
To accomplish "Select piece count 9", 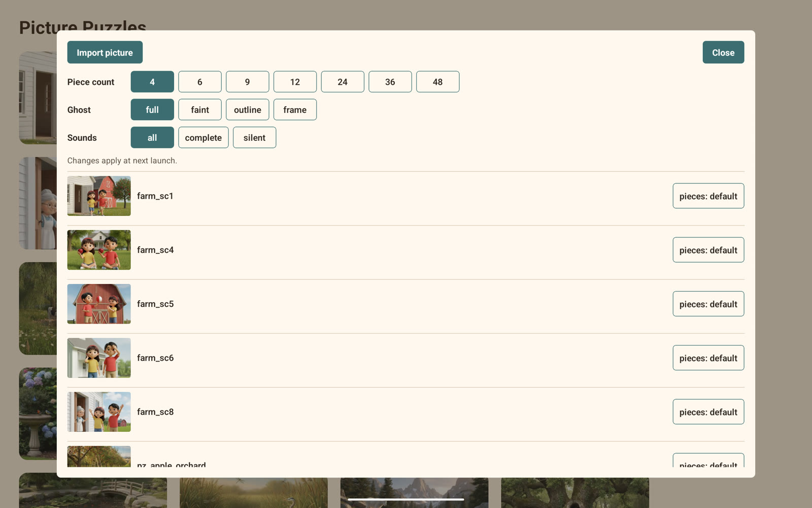I will point(247,82).
